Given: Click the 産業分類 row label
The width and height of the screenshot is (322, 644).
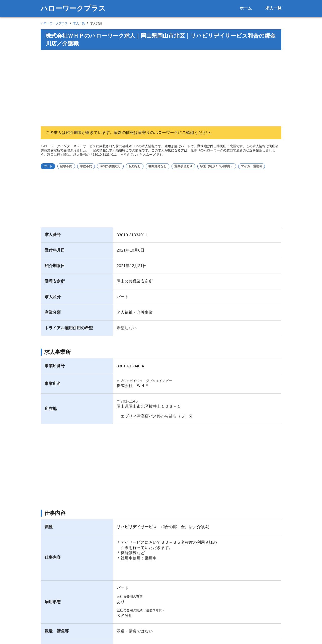Looking at the screenshot, I should coord(53,312).
